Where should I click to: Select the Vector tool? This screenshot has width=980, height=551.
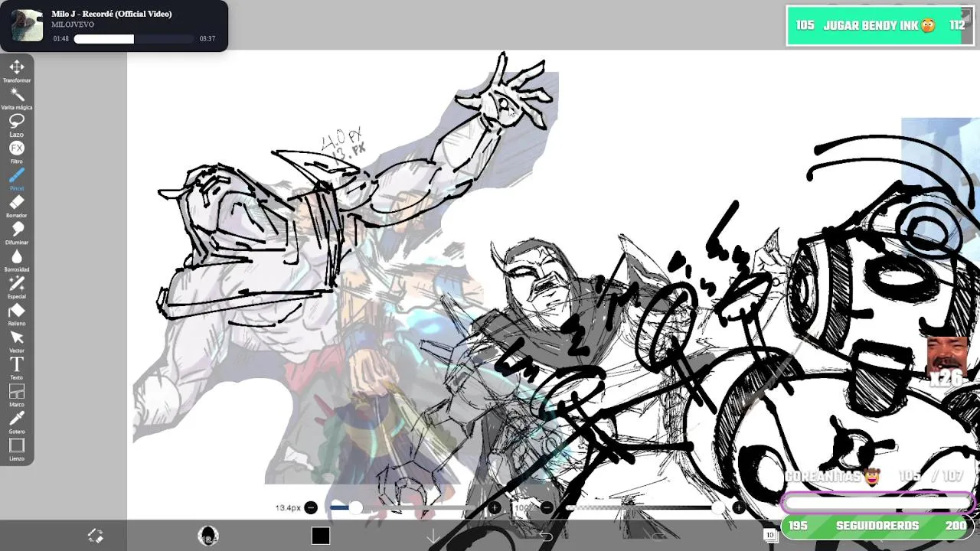[17, 341]
